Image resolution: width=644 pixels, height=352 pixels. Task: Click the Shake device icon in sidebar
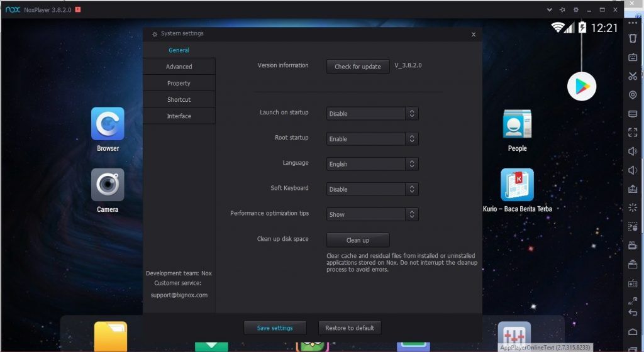pyautogui.click(x=633, y=38)
